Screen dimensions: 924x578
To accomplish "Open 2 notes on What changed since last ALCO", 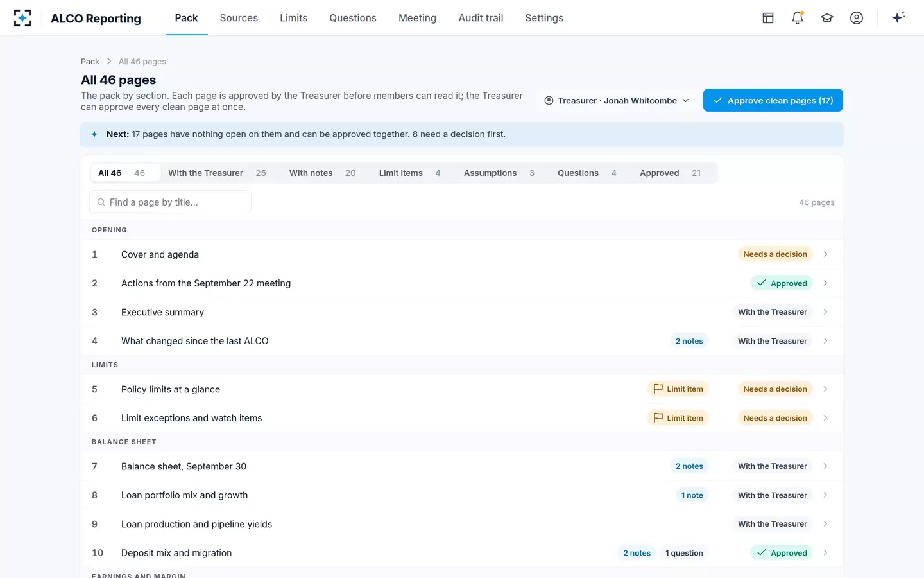I will click(689, 341).
